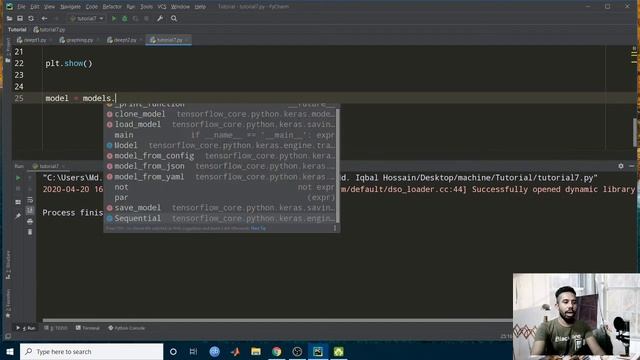Screen dimensions: 640x360
Task: Choose model_from_json from the completion list
Action: (x=220, y=166)
